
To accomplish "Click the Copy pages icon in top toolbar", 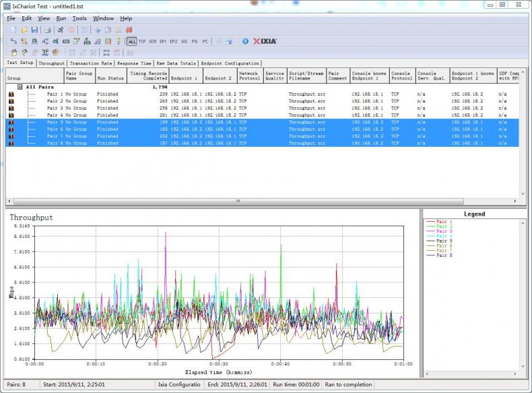I will point(108,30).
